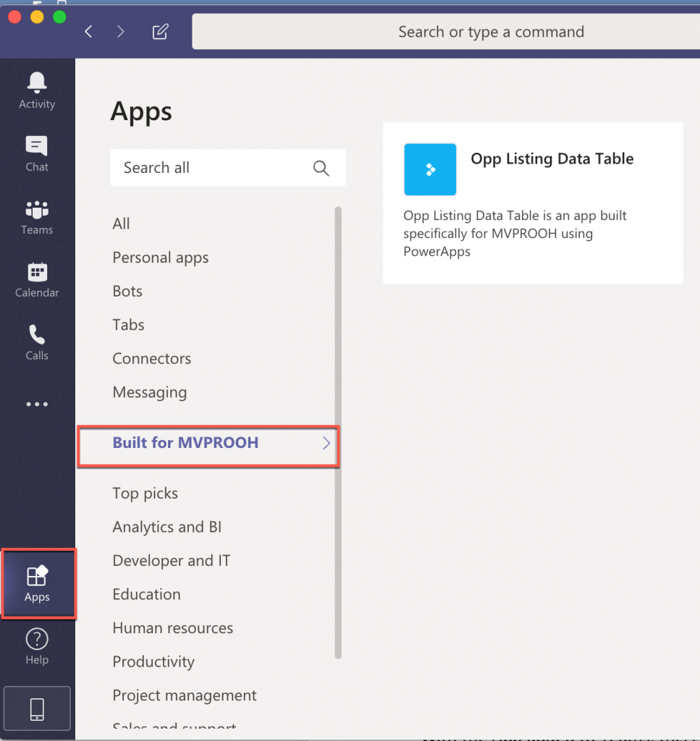This screenshot has height=741, width=700.
Task: Open the Top picks category
Action: click(145, 494)
